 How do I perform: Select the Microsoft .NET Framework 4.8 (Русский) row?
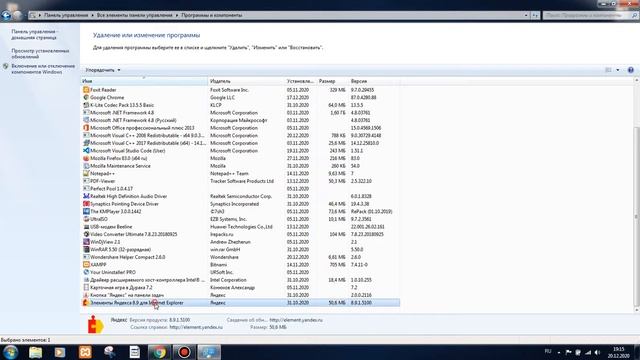(x=240, y=120)
